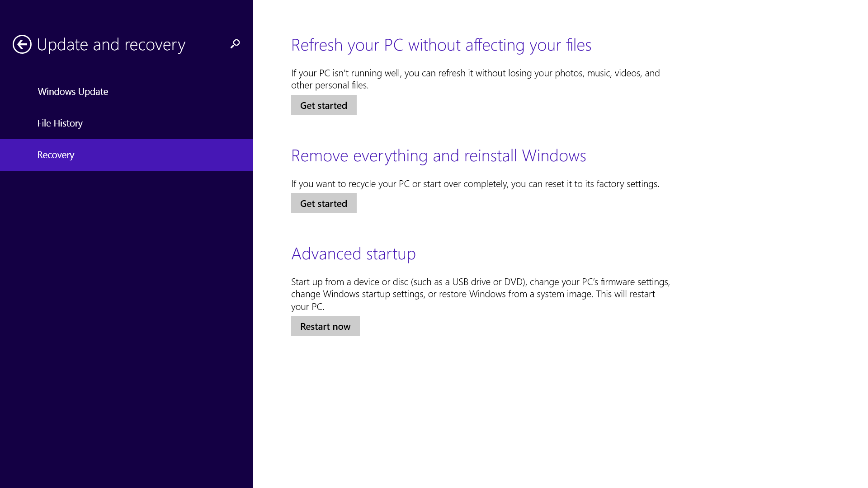Click Remove everything and reinstall Windows heading
This screenshot has width=868, height=488.
point(438,156)
